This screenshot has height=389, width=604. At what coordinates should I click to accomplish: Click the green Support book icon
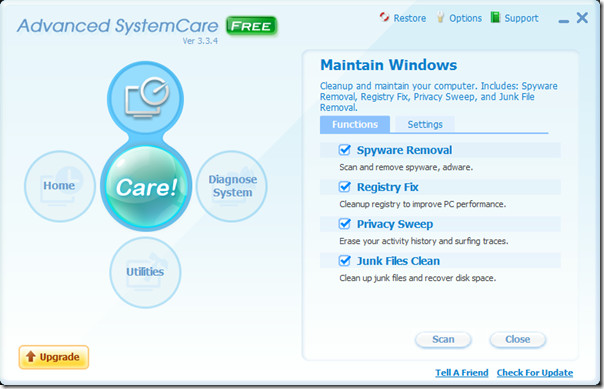click(495, 17)
